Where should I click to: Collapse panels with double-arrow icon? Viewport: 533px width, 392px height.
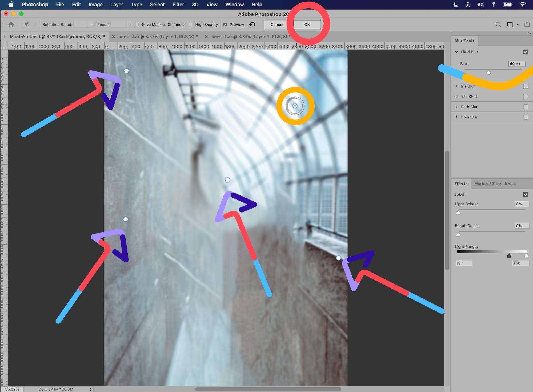click(x=529, y=33)
